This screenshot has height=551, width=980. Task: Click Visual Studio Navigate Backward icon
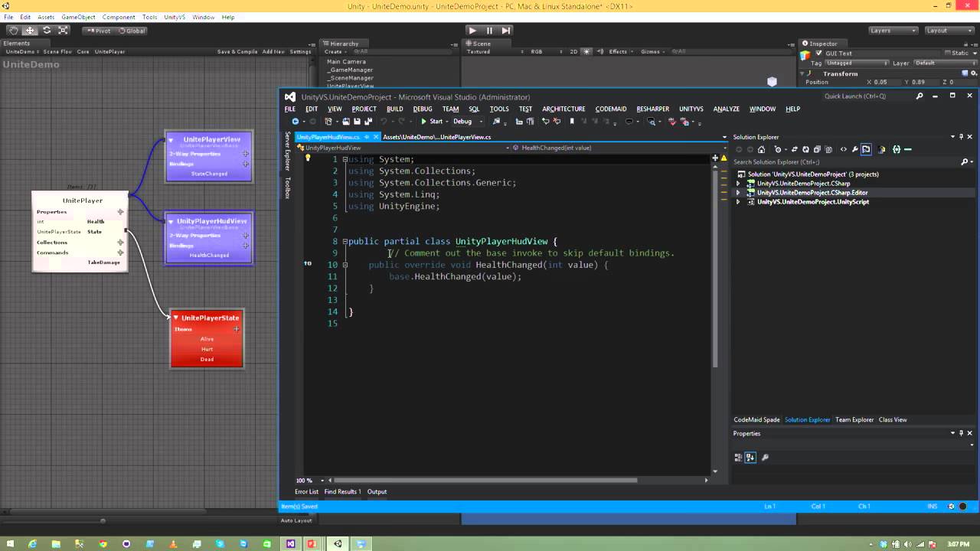click(296, 122)
